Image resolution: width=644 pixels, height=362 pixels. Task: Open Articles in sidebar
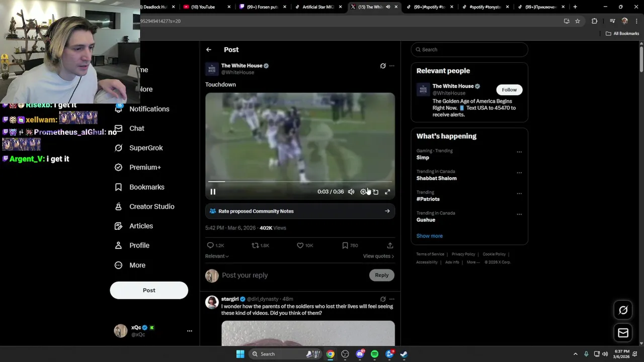[134, 226]
